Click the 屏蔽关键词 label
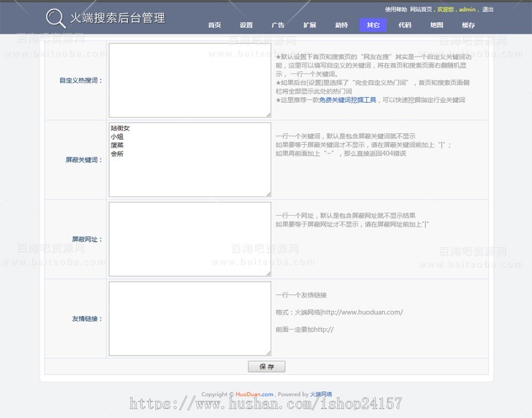 [x=84, y=160]
